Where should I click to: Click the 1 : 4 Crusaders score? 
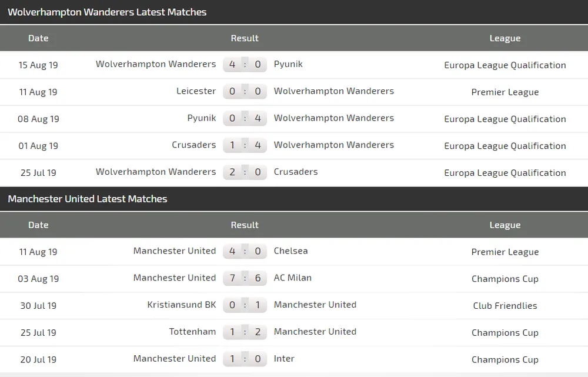(x=245, y=145)
